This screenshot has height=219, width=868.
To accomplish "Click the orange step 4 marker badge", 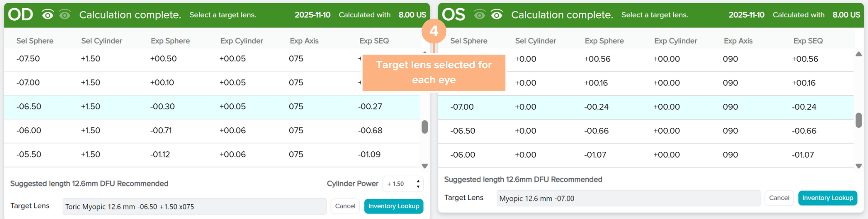I will coord(434,31).
